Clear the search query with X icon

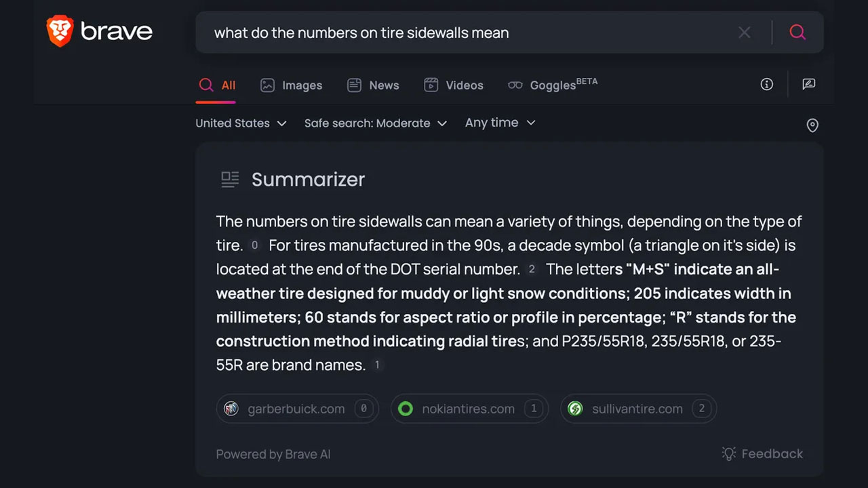[x=745, y=33]
